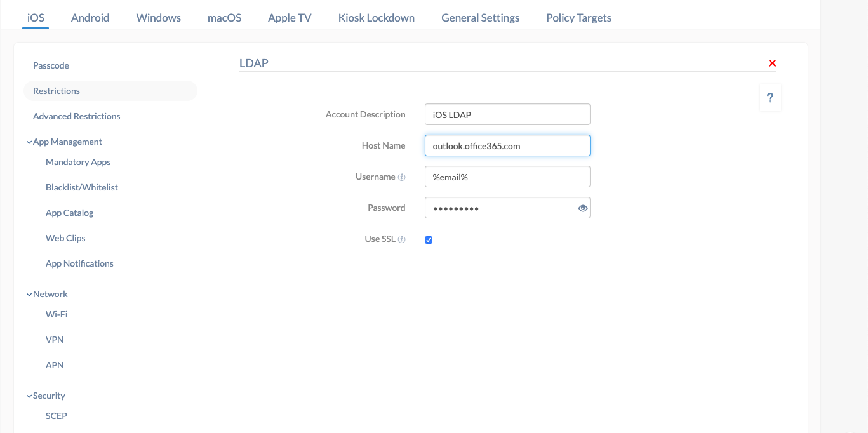Open the Policy Targets tab
This screenshot has height=433, width=868.
[579, 18]
